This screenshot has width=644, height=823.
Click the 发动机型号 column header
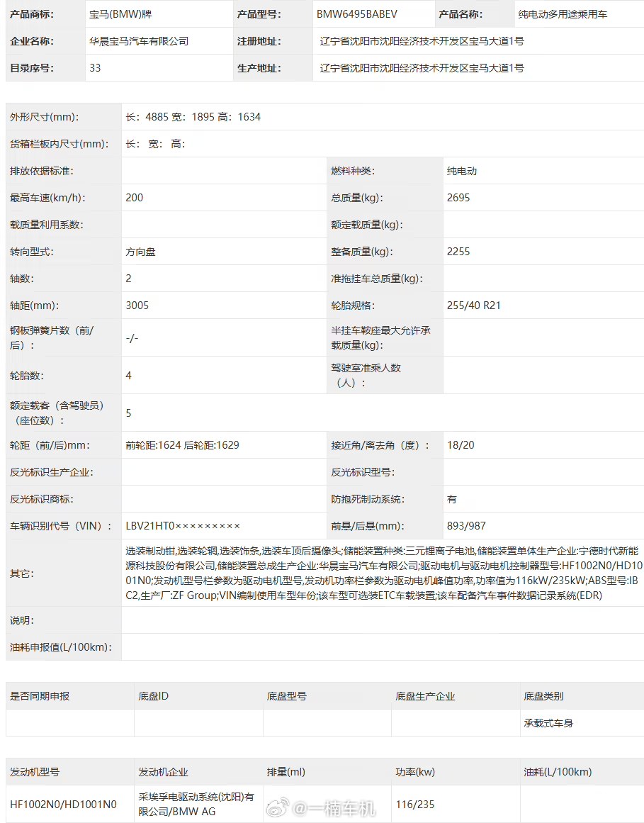pos(35,771)
